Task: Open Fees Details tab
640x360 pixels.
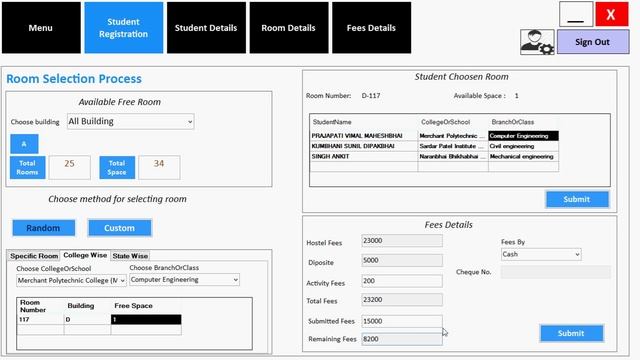Action: point(371,28)
